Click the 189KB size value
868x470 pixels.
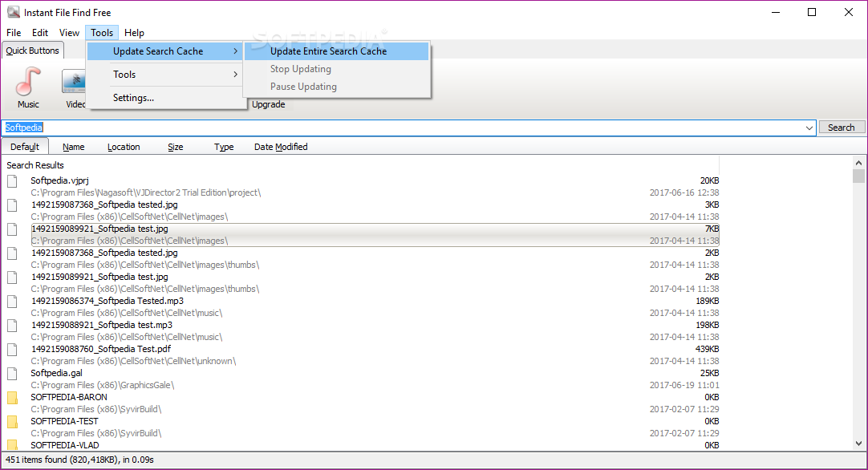click(x=707, y=301)
